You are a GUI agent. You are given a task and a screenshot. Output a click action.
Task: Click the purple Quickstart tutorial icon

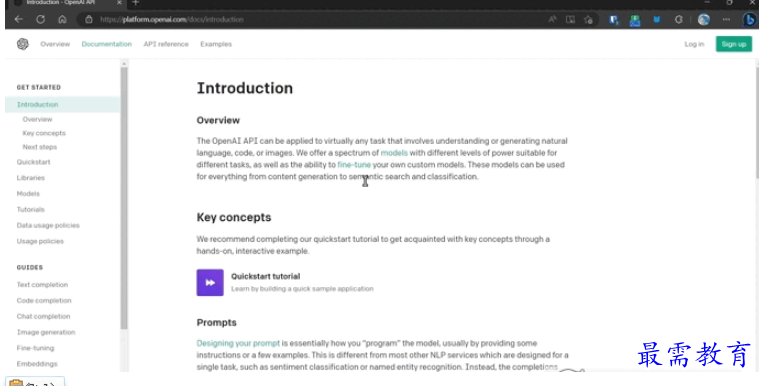[210, 282]
